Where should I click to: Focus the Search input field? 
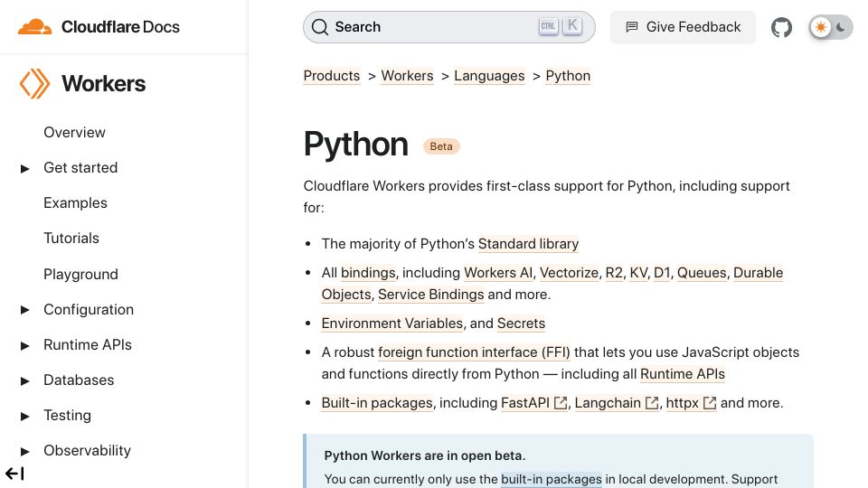pyautogui.click(x=449, y=27)
